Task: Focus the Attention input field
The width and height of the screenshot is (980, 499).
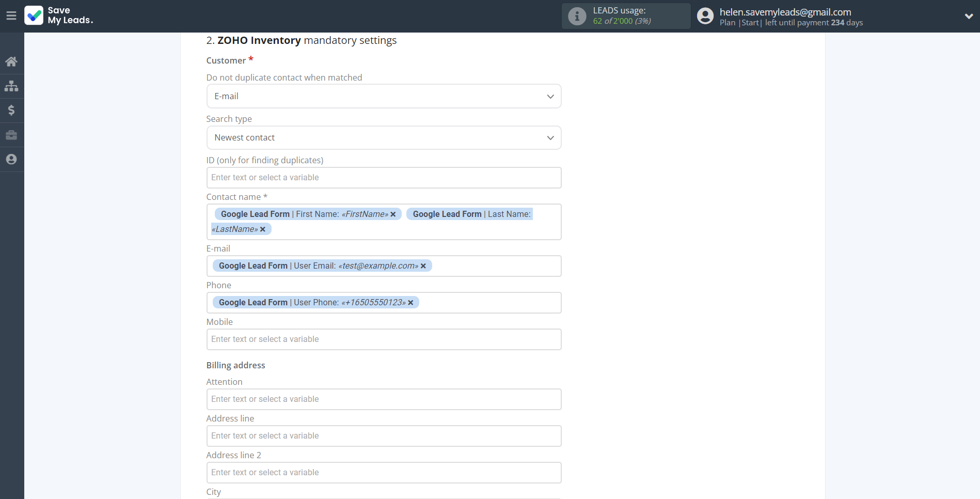Action: click(x=384, y=399)
